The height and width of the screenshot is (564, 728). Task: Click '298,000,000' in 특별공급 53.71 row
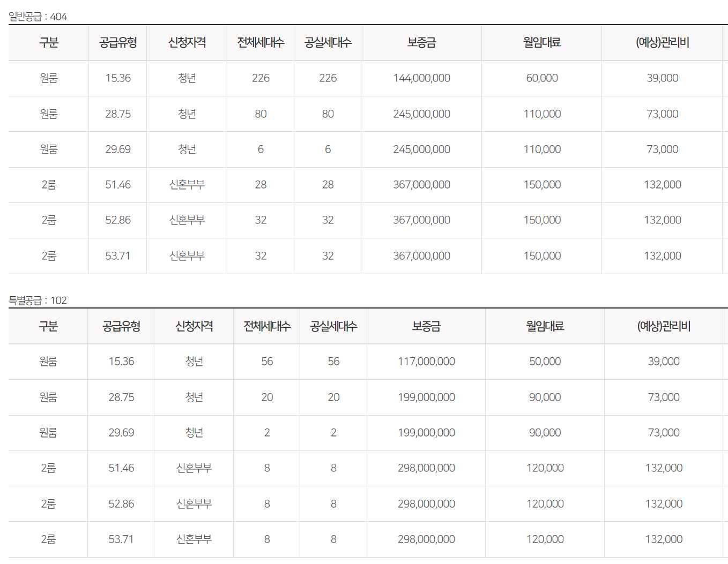pos(426,539)
